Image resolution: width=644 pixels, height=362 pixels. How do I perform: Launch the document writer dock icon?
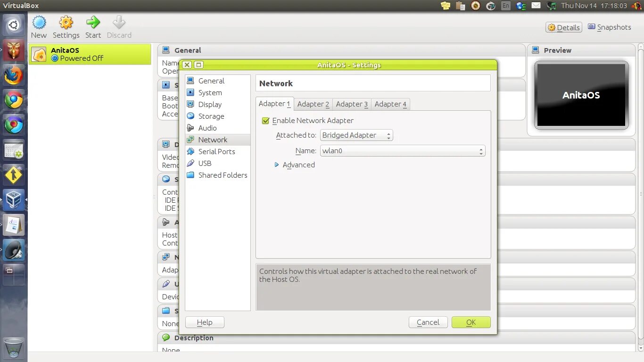pos(14,224)
